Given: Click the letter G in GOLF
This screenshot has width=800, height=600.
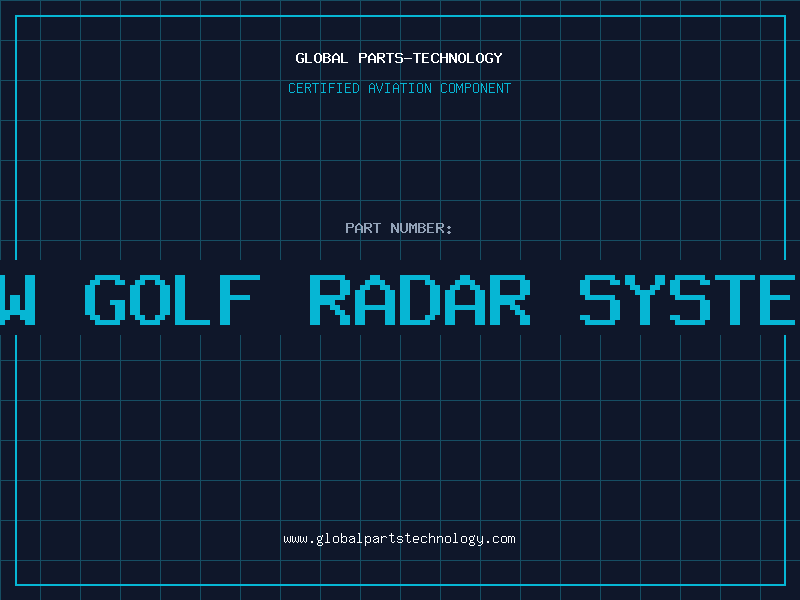Looking at the screenshot, I should pos(107,300).
